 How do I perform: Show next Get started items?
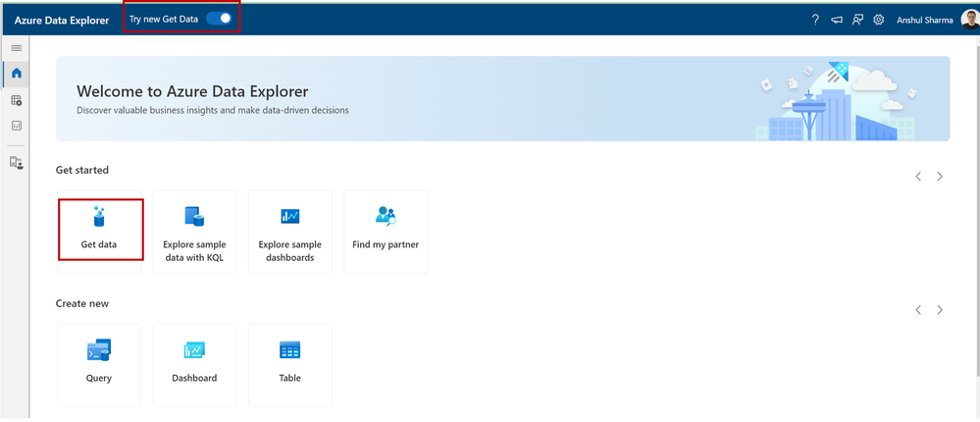tap(940, 177)
